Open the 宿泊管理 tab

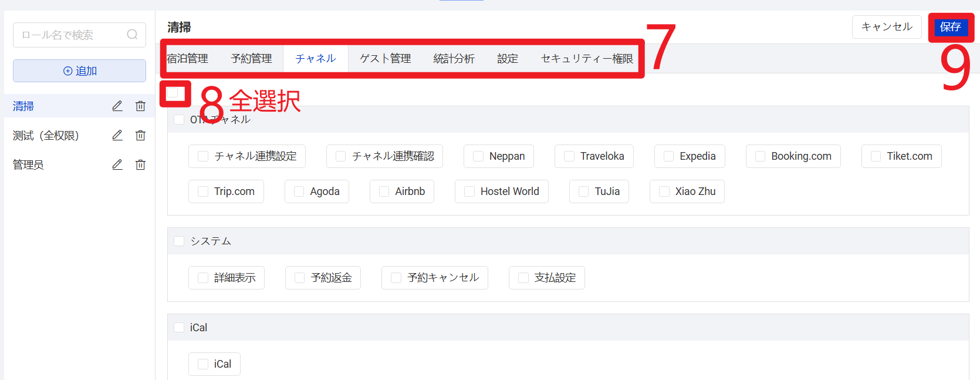tap(187, 59)
